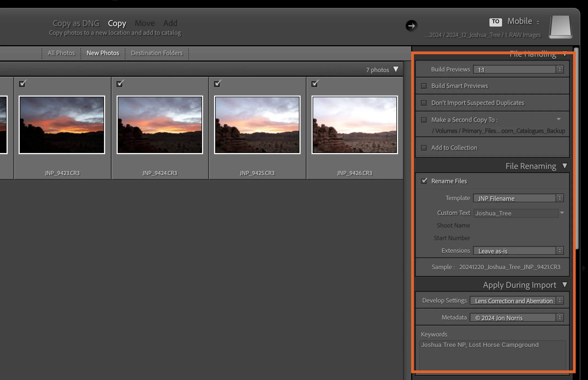
Task: Switch to the All Photos tab
Action: pos(61,53)
